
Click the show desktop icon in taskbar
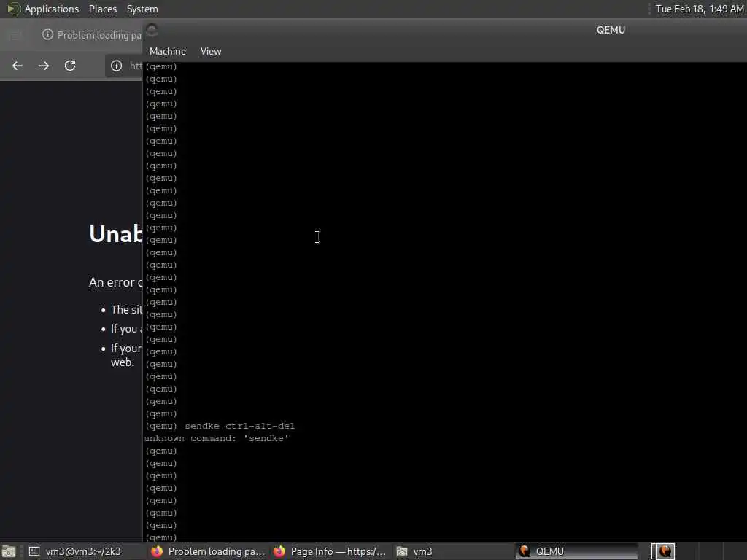point(9,551)
